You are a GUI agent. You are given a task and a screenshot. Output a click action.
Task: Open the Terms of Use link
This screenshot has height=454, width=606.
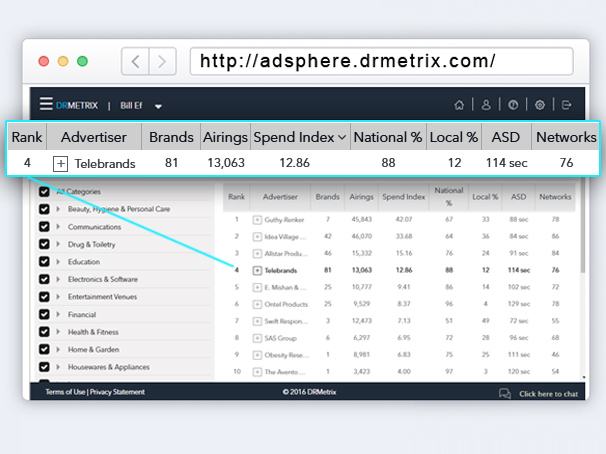(65, 392)
